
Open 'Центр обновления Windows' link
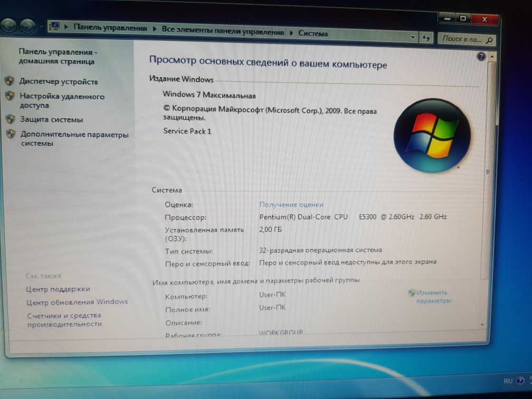click(x=78, y=302)
